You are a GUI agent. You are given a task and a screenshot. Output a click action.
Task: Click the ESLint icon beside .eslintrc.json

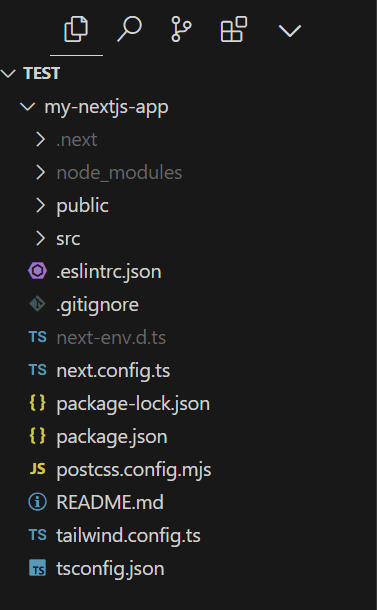[38, 271]
